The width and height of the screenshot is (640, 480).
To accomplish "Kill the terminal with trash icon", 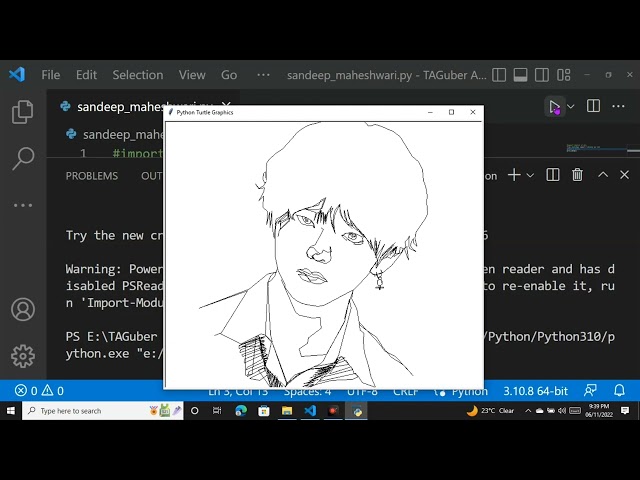I will (577, 175).
